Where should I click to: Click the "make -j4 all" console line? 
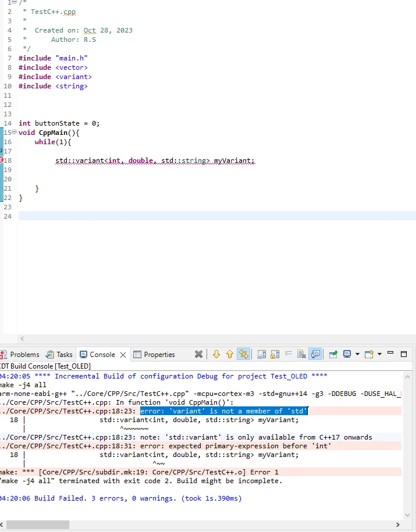click(x=23, y=385)
